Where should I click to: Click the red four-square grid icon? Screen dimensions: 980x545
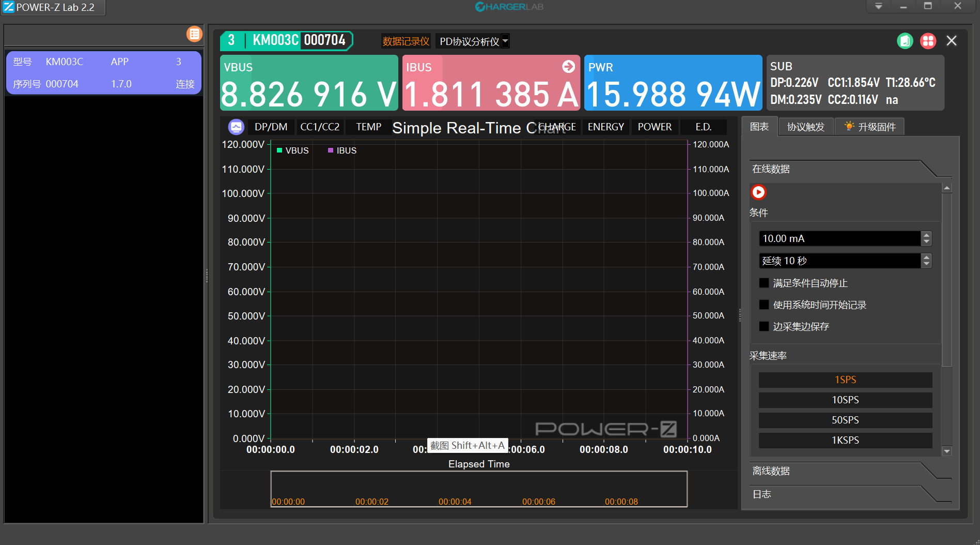[928, 41]
